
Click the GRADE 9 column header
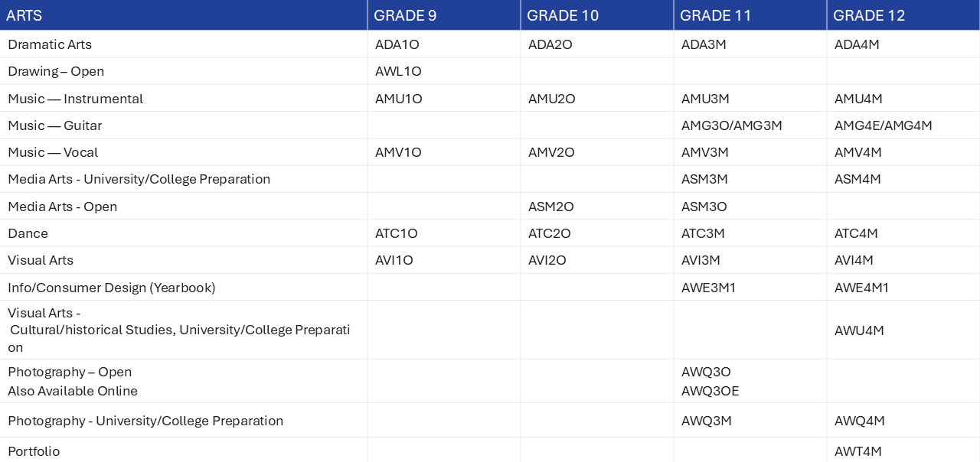point(444,15)
